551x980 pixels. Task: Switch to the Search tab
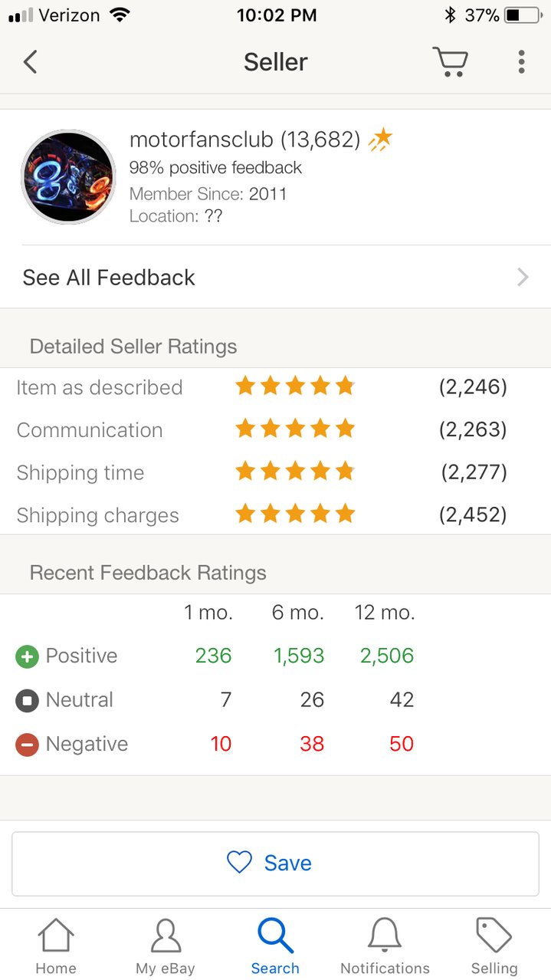(275, 946)
